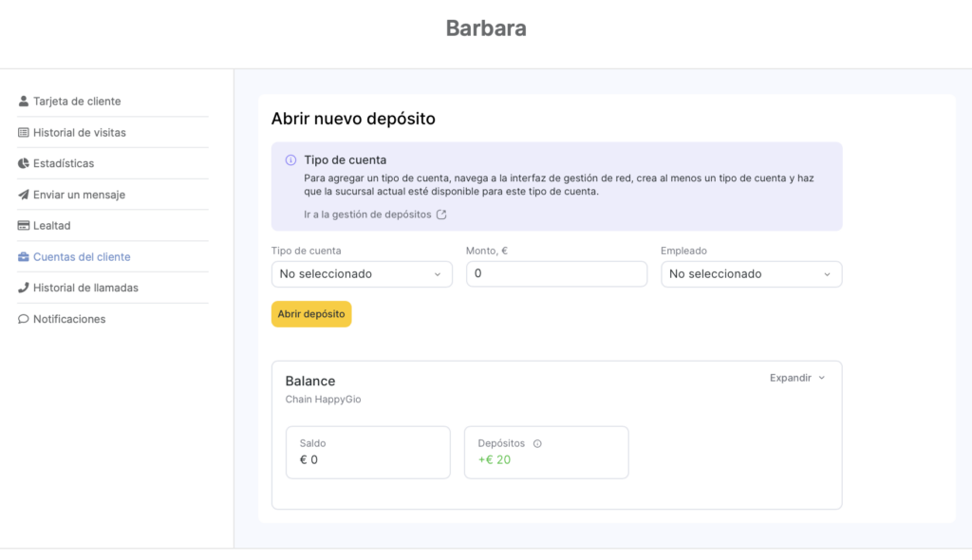This screenshot has width=972, height=560.
Task: Click the Lealtad card icon
Action: pyautogui.click(x=24, y=226)
